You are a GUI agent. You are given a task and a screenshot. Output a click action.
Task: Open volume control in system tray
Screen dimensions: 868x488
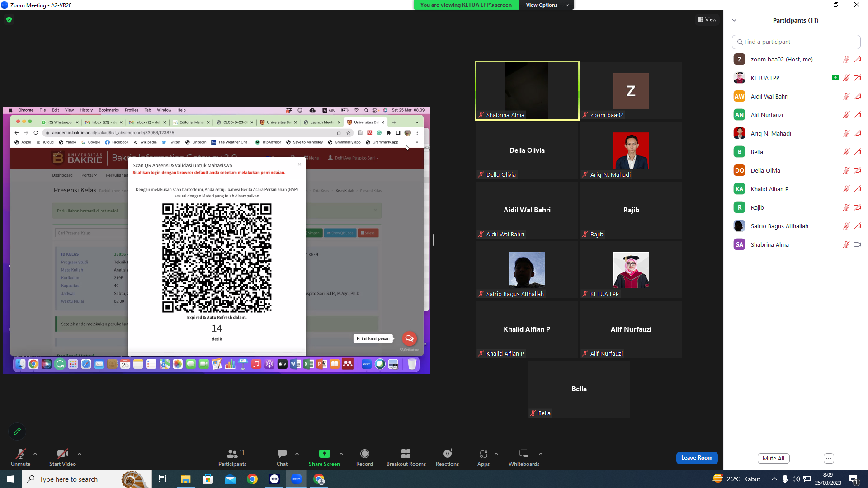pos(796,479)
